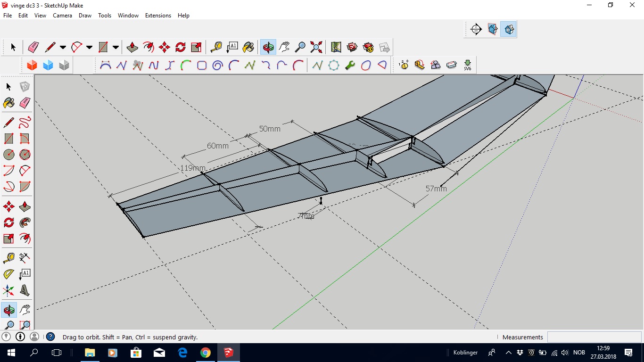Select the Eraser tool in top toolbar
Image resolution: width=644 pixels, height=362 pixels.
pyautogui.click(x=33, y=47)
